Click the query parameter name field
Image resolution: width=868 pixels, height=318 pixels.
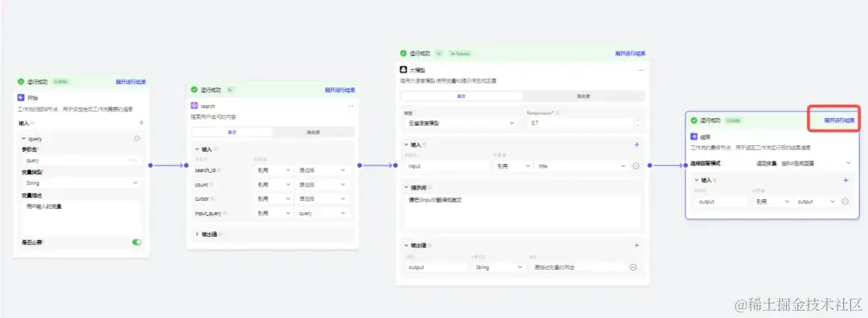click(x=81, y=161)
